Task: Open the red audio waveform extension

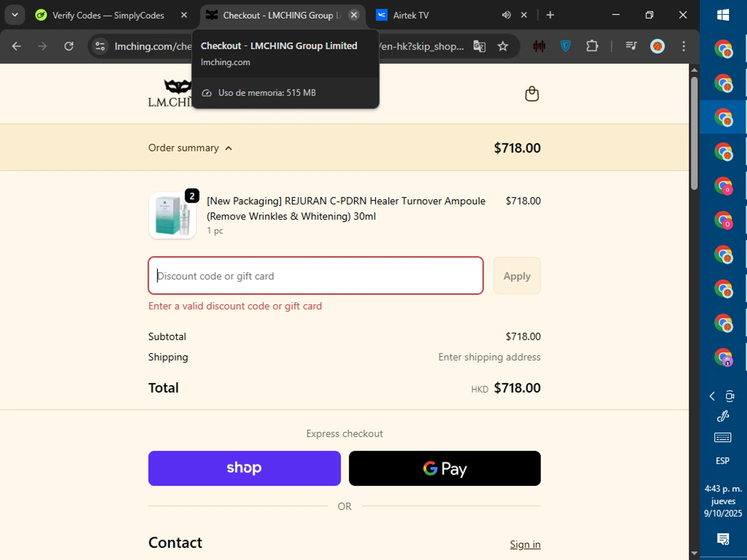Action: tap(539, 46)
